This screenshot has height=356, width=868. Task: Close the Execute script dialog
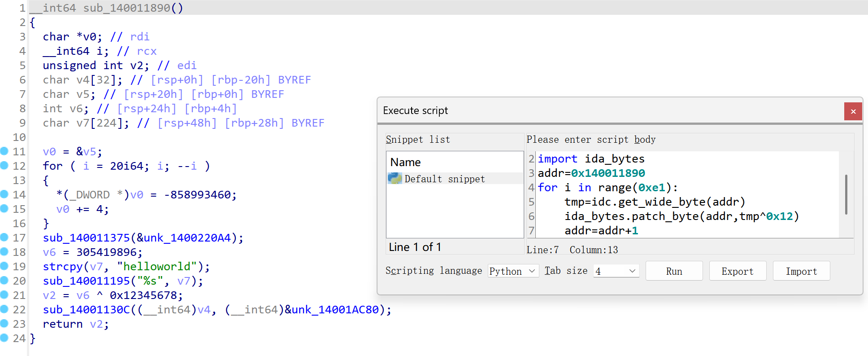tap(853, 111)
